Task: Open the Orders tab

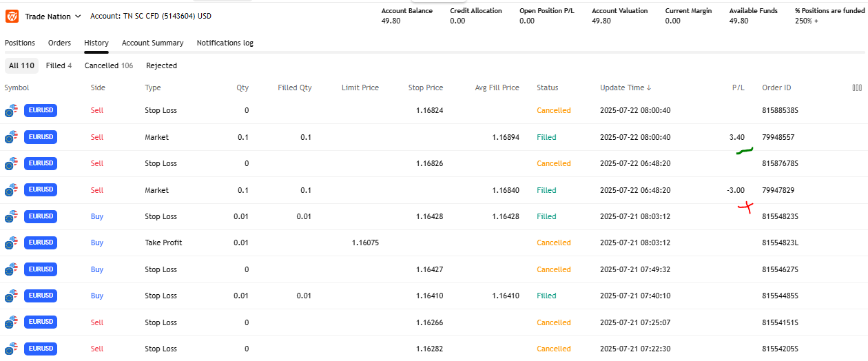Action: [59, 43]
